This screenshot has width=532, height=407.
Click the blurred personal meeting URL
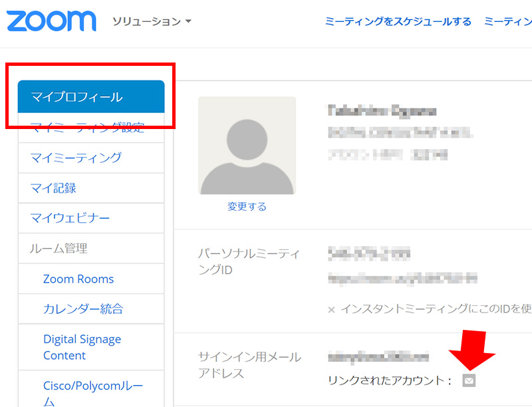[x=402, y=278]
